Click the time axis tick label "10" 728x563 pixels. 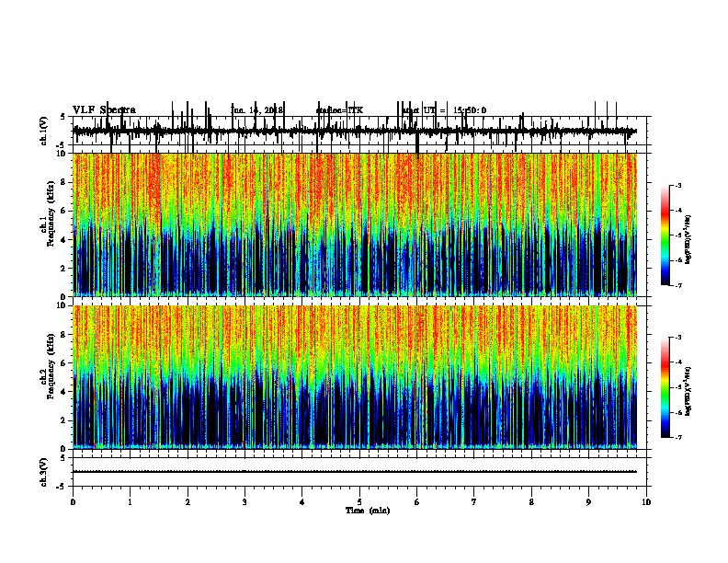pyautogui.click(x=646, y=502)
